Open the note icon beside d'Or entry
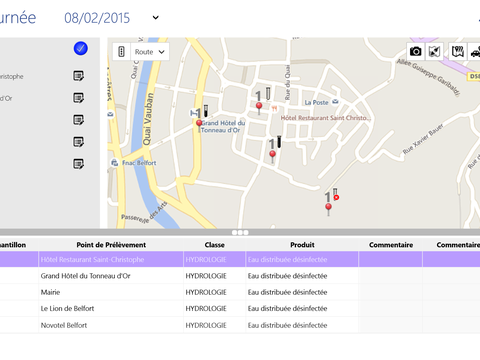The image size is (480, 360). 79,98
